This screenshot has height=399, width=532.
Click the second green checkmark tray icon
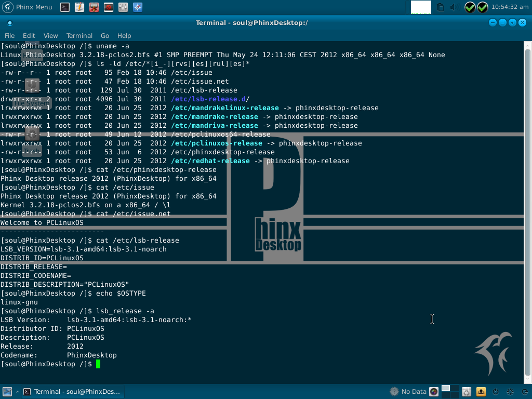tap(483, 7)
